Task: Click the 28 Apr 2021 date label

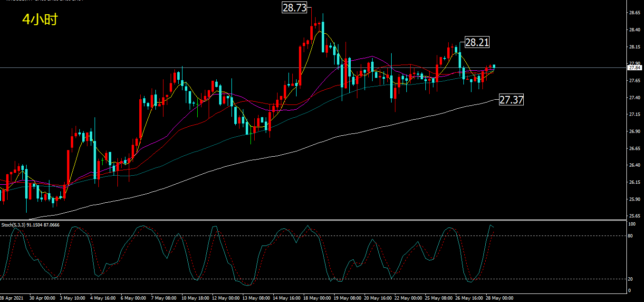Action: 12,298
